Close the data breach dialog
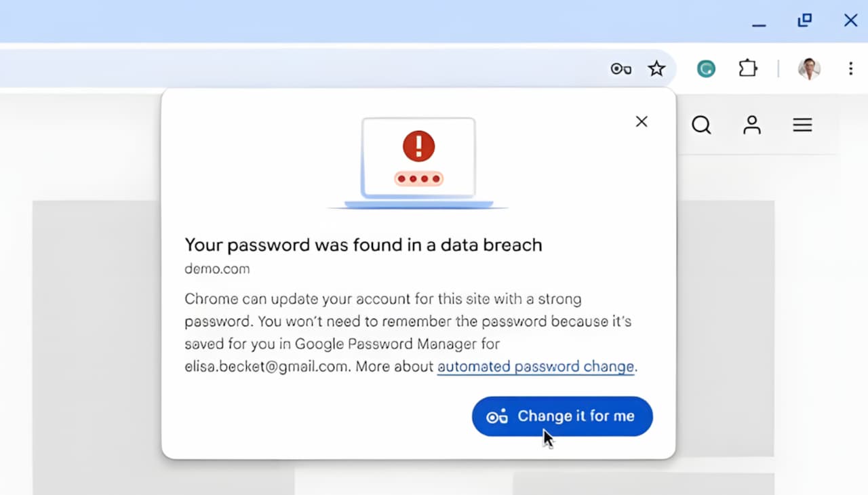The height and width of the screenshot is (495, 868). tap(641, 121)
